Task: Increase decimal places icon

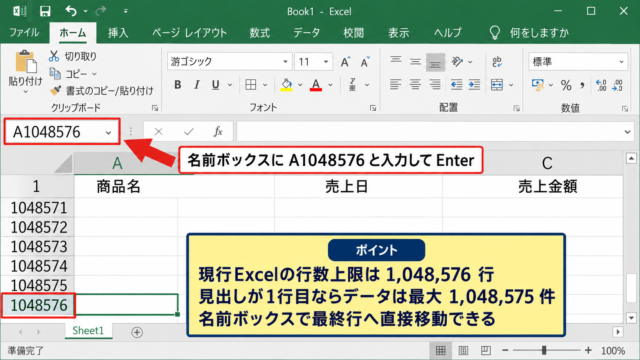Action: point(601,85)
